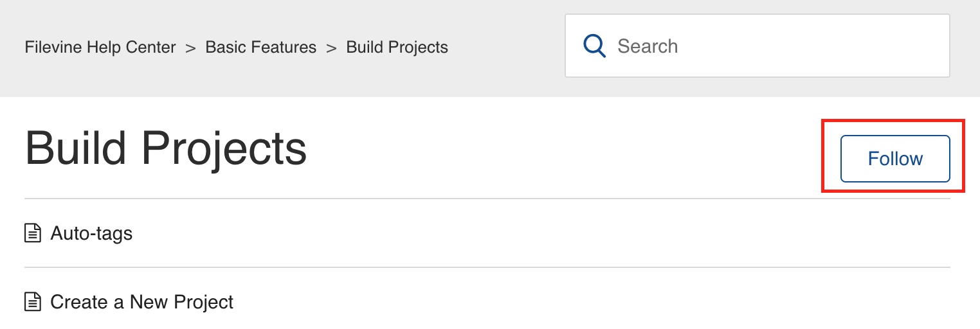Click the magnifying glass search icon
The image size is (980, 329).
coord(594,46)
